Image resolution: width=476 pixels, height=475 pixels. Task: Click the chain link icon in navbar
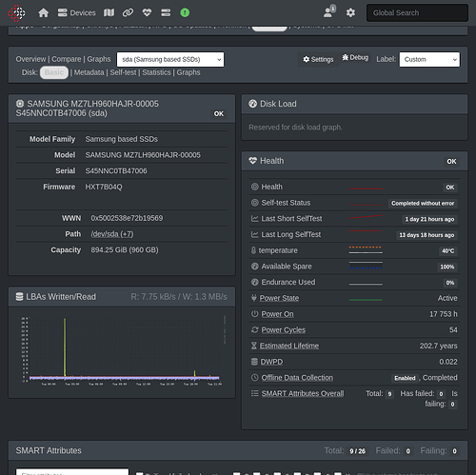point(128,13)
